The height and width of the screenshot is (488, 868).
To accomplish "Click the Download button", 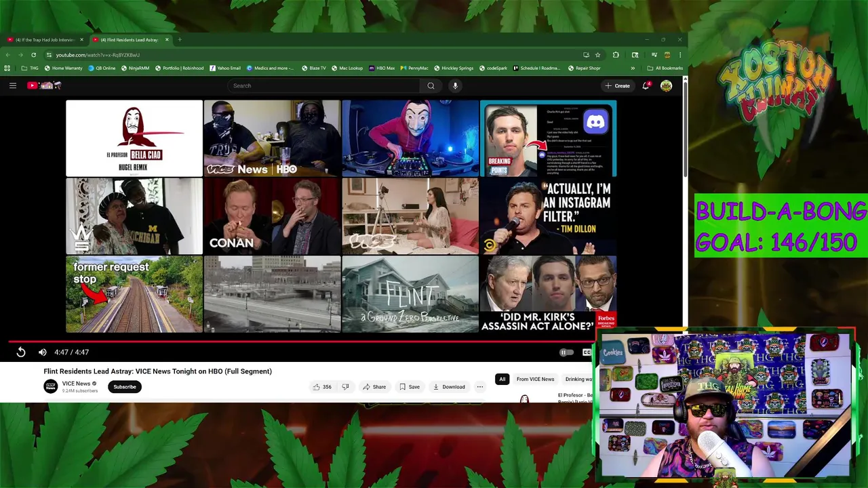I will [449, 387].
